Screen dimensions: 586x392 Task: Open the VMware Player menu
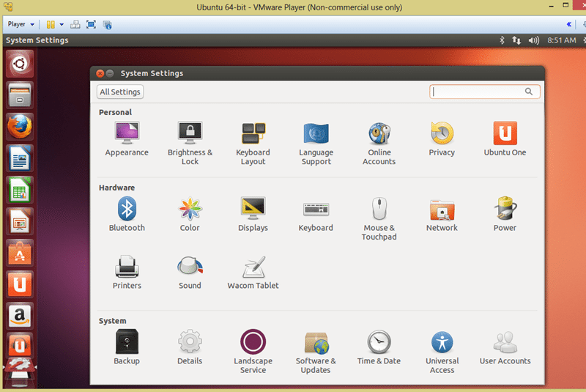tap(21, 24)
